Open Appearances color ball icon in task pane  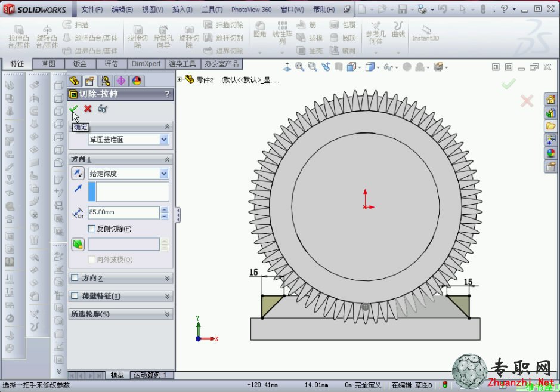pos(550,153)
